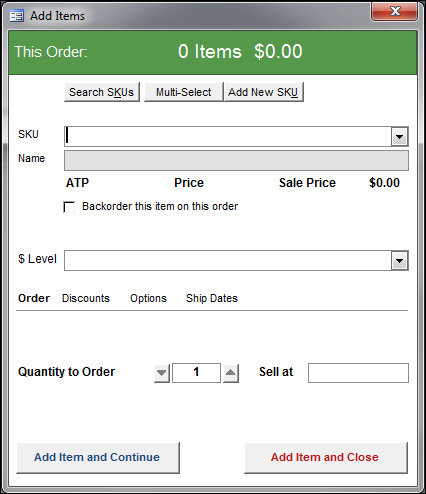
Task: Enable Backorder this item on this order
Action: click(69, 207)
